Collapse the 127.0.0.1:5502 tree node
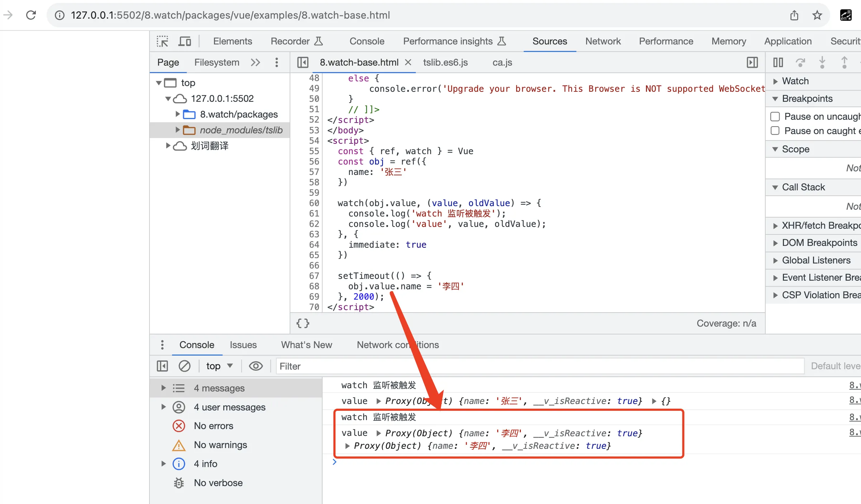The width and height of the screenshot is (861, 504). 168,99
